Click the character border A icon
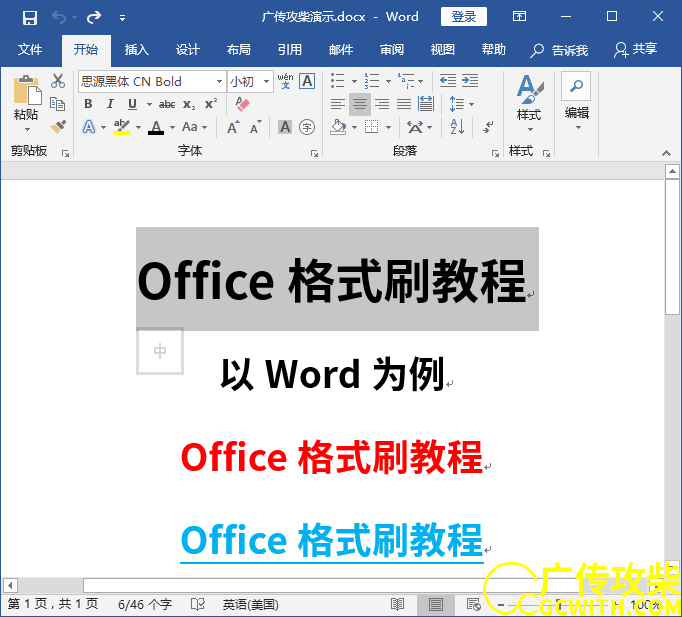 307,81
